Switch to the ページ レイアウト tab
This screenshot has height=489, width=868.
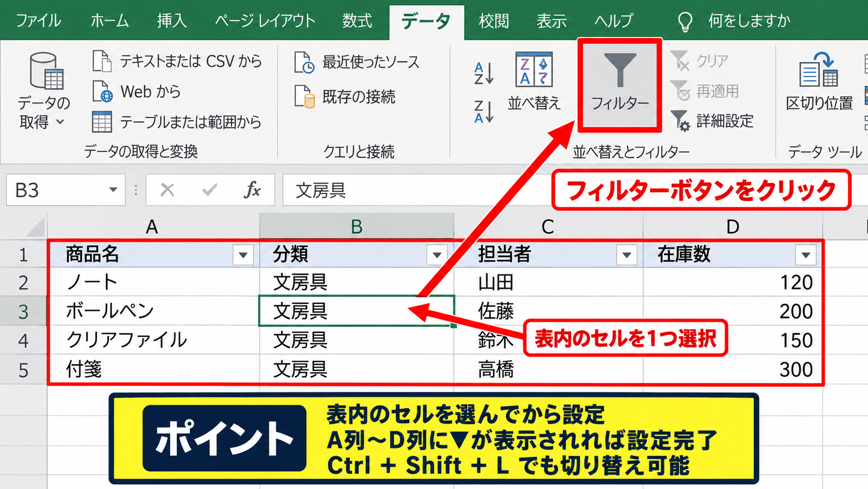pos(265,21)
